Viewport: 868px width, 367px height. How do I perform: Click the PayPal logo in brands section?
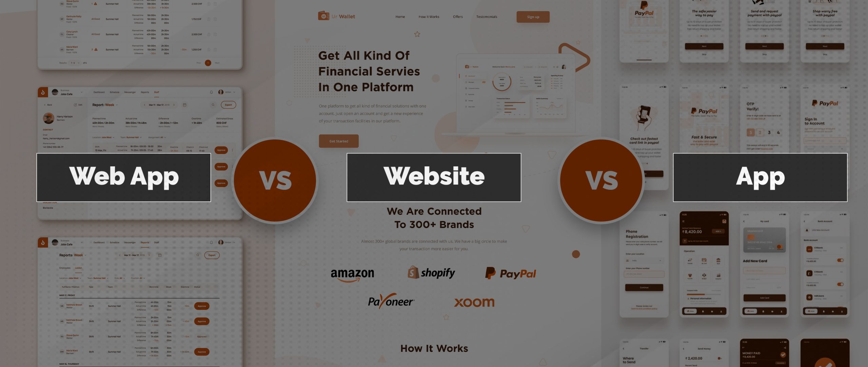click(509, 272)
